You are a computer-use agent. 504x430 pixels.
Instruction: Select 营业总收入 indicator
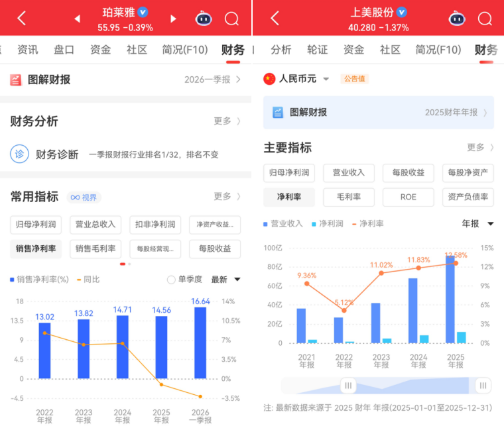[x=95, y=225]
